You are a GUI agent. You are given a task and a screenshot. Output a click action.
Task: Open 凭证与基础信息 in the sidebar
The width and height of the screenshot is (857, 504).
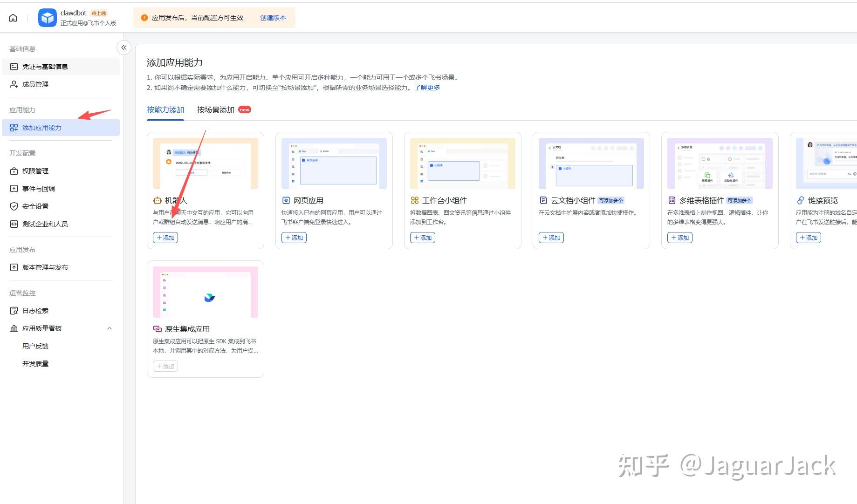point(61,67)
